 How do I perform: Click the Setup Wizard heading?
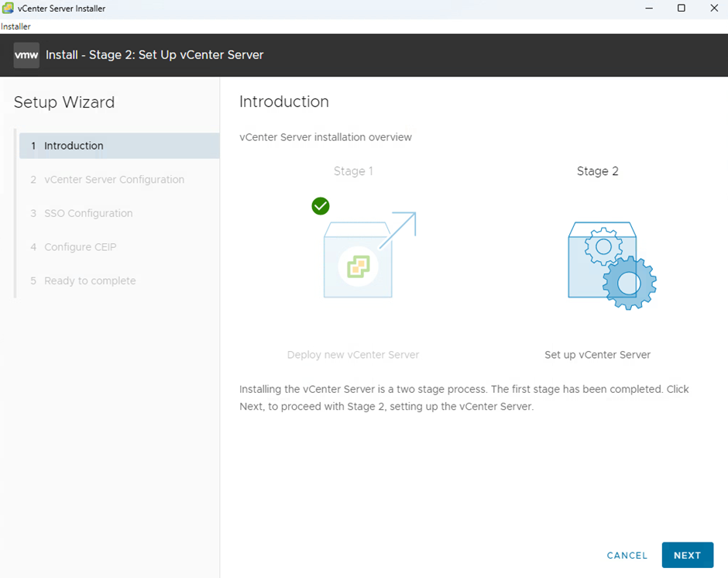(64, 102)
